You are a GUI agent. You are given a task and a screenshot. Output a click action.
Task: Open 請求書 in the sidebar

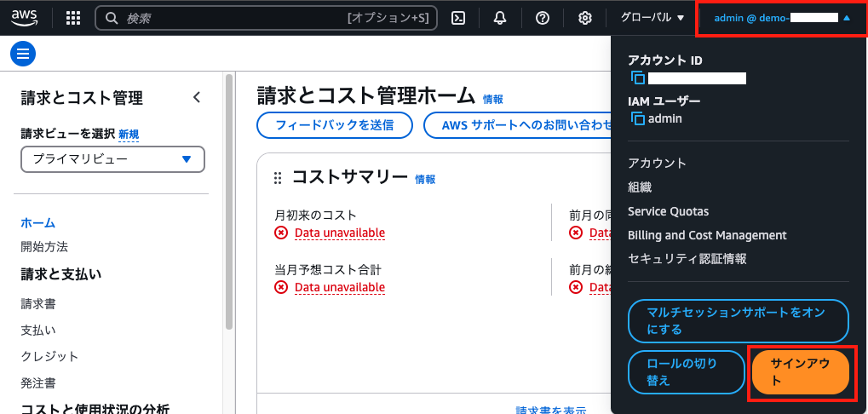(38, 304)
